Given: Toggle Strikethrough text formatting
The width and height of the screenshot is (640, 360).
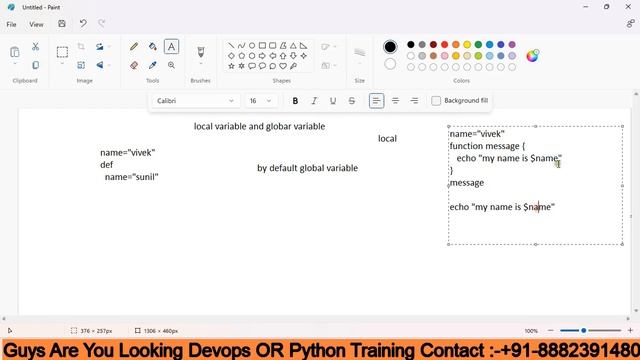Looking at the screenshot, I should [351, 101].
